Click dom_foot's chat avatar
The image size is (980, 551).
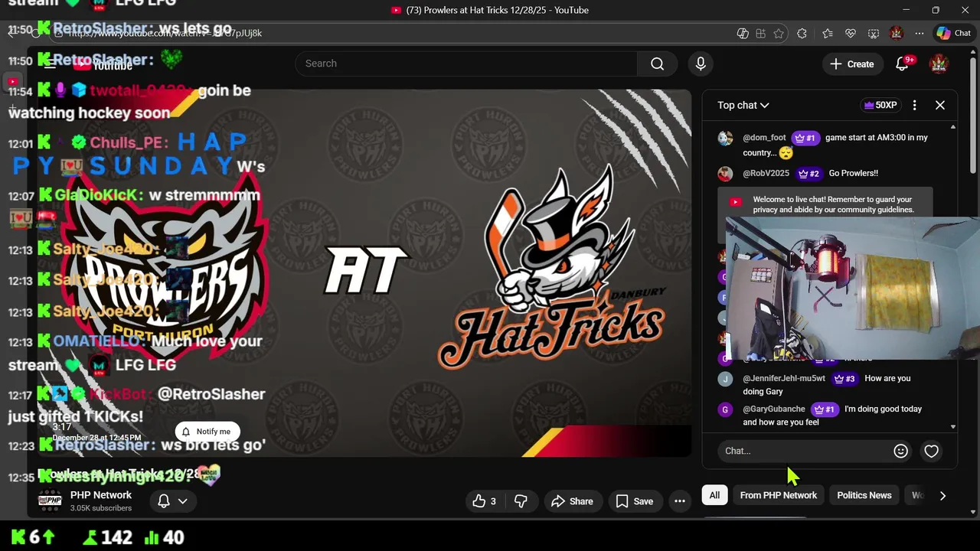pyautogui.click(x=725, y=139)
